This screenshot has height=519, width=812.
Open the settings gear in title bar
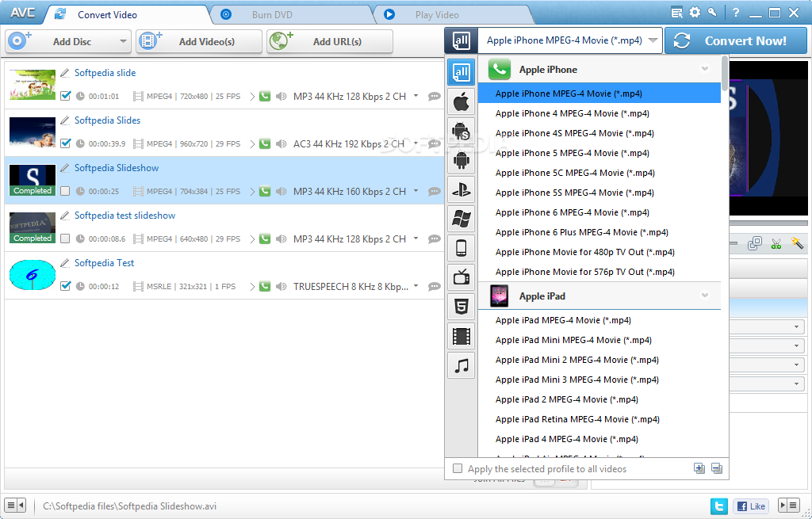695,13
